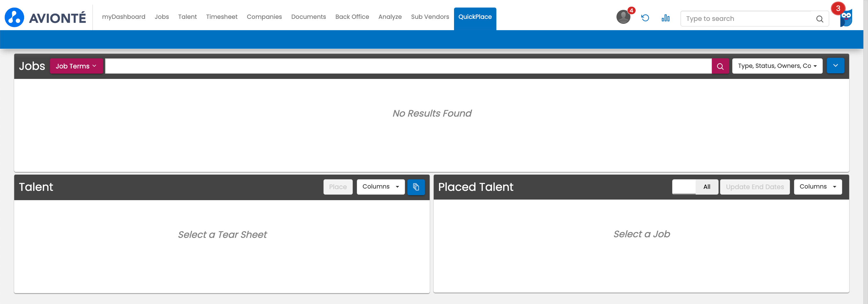Screen dimensions: 868x304
Task: Go to the myDashboard tab
Action: [124, 17]
